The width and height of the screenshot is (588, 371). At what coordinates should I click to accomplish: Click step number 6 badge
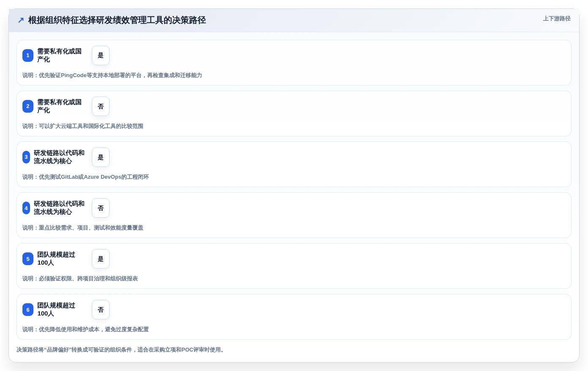coord(28,310)
